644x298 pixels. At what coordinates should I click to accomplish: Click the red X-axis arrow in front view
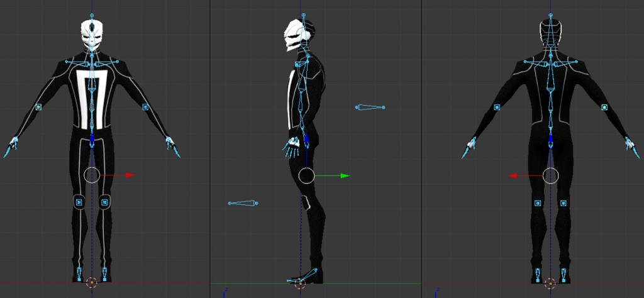130,175
